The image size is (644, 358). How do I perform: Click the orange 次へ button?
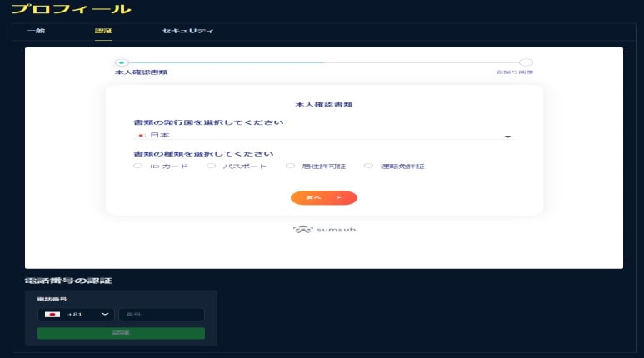point(324,198)
